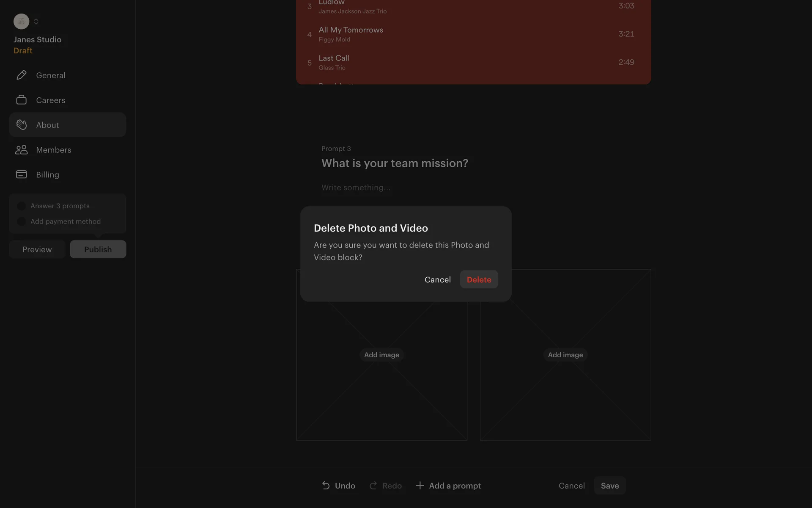This screenshot has width=812, height=508.
Task: Open the Members section in sidebar
Action: 54,150
